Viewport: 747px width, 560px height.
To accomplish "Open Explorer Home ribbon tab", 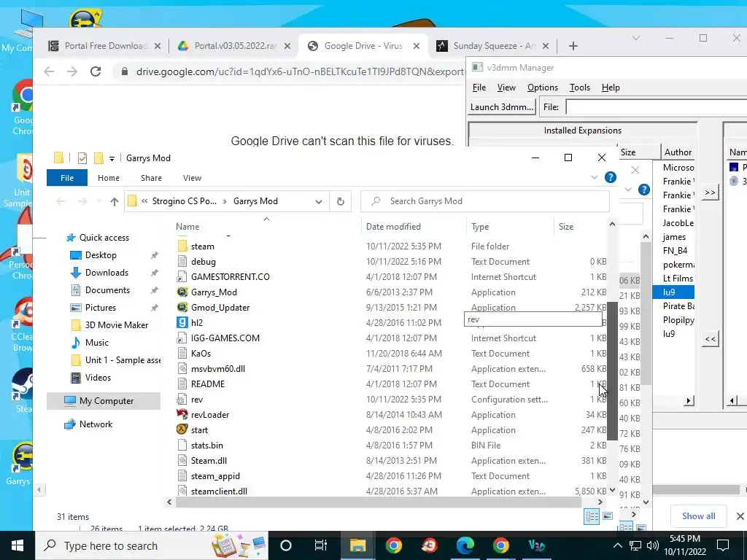I will tap(109, 178).
